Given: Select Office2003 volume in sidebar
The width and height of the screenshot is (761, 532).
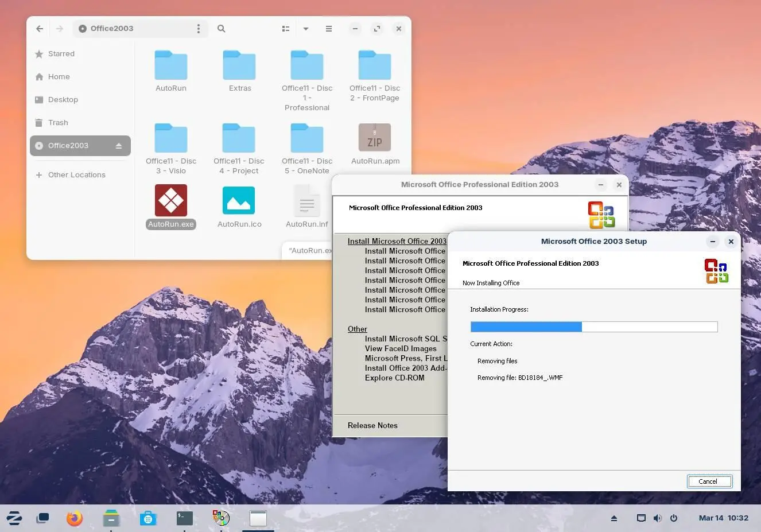Looking at the screenshot, I should click(80, 146).
